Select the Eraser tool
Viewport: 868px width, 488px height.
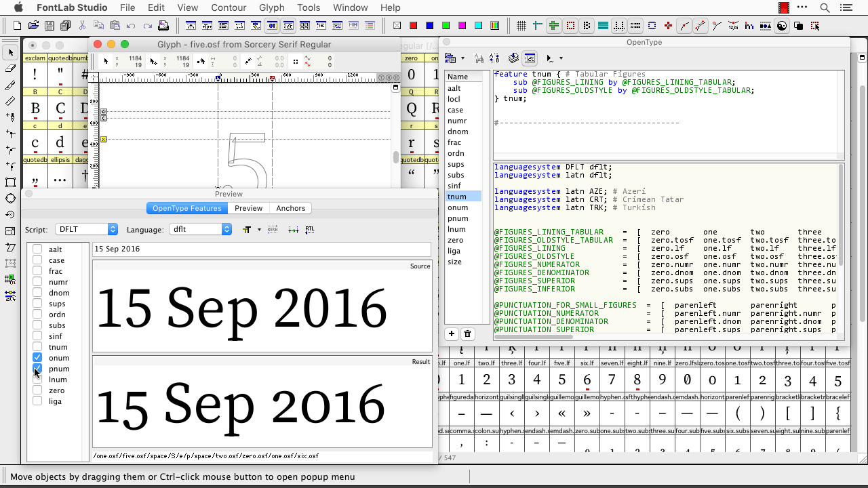10,68
